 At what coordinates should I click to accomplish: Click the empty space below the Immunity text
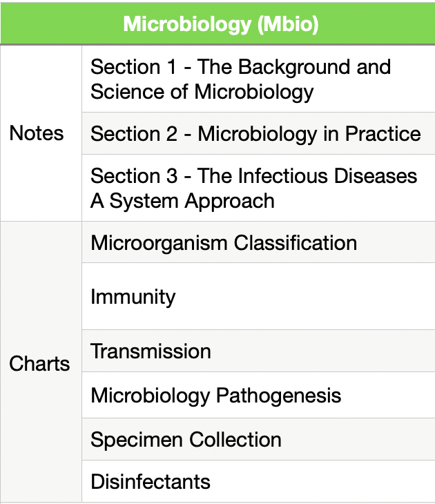click(x=255, y=319)
